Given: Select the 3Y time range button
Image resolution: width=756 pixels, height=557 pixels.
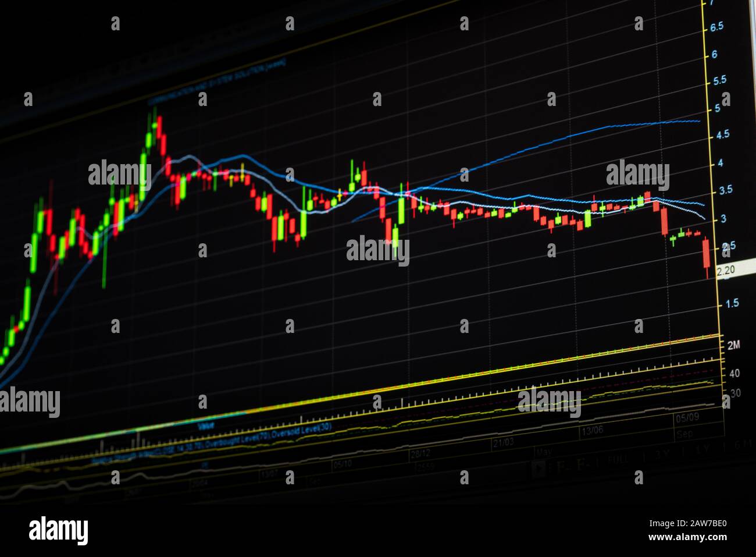Looking at the screenshot, I should 662,455.
